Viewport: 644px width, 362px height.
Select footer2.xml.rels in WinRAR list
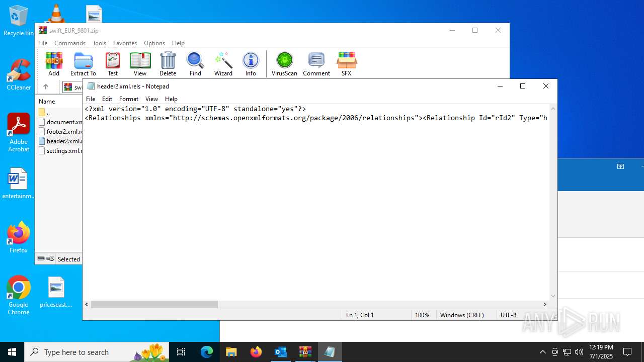click(x=60, y=132)
